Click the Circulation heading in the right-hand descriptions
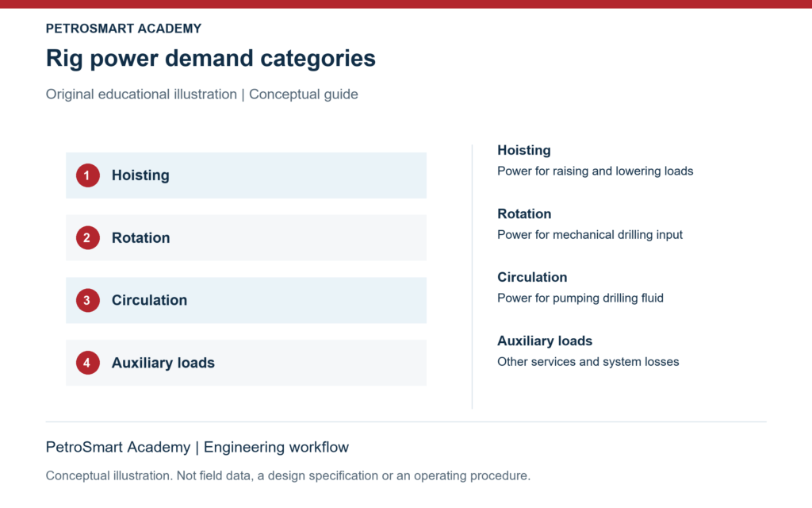The image size is (812, 508). [x=532, y=277]
